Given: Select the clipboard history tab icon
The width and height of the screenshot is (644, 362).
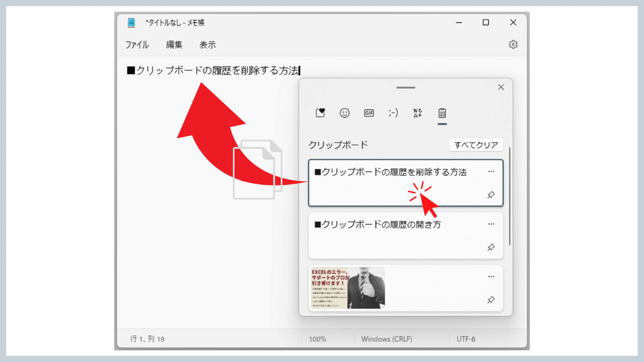Looking at the screenshot, I should (x=442, y=113).
